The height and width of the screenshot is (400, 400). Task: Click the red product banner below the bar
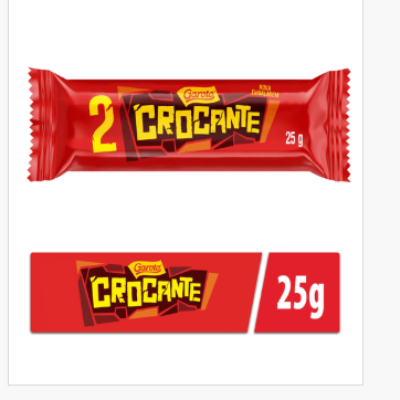click(185, 293)
